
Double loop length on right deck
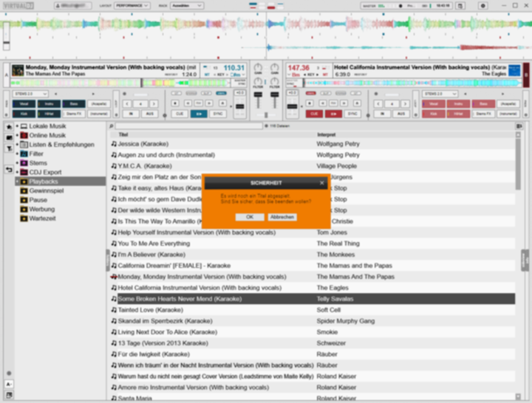click(405, 104)
